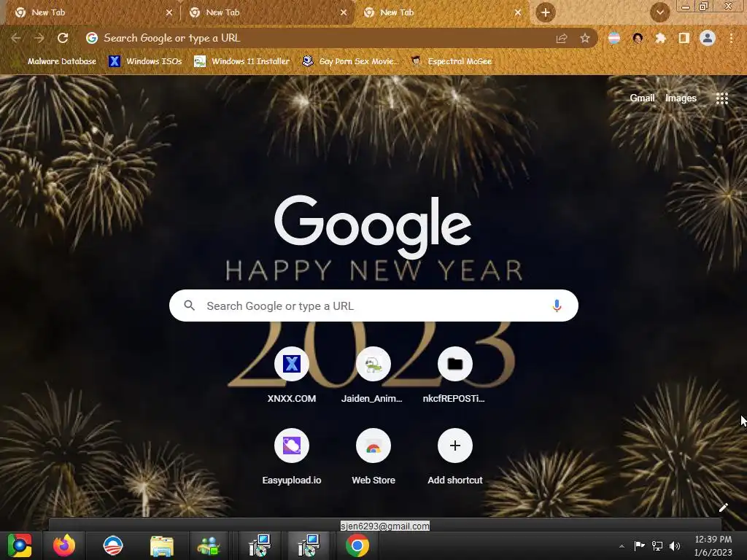
Task: Click the striped flag extension icon
Action: (x=614, y=38)
